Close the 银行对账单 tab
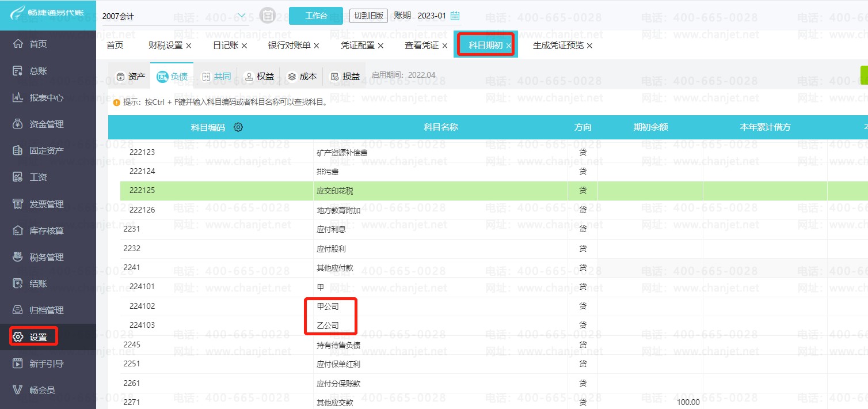This screenshot has width=868, height=409. [x=316, y=46]
